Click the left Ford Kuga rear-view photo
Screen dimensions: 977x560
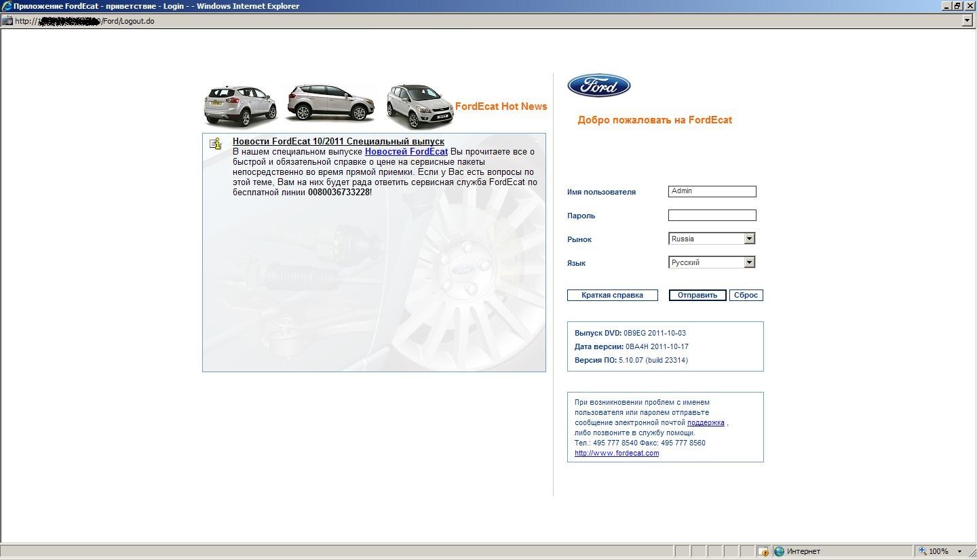coord(240,106)
